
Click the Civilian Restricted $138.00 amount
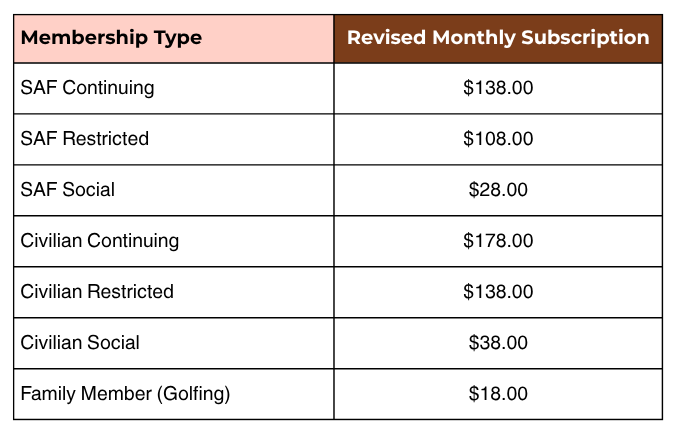pos(498,291)
